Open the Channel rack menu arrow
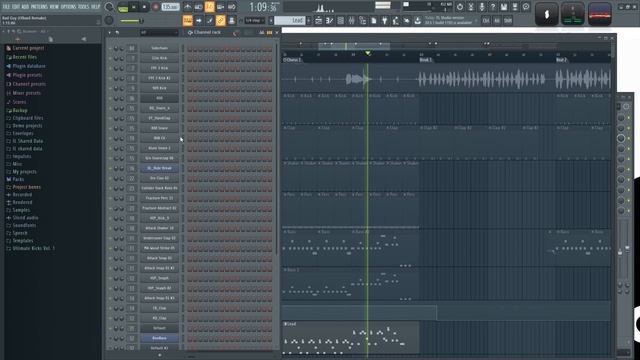 pos(109,32)
